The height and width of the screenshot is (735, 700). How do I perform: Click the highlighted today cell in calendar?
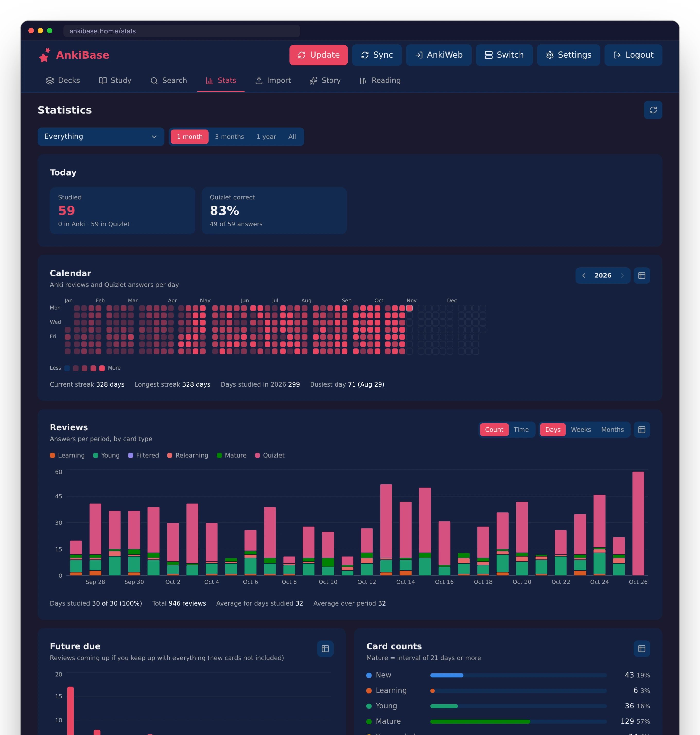pos(409,308)
